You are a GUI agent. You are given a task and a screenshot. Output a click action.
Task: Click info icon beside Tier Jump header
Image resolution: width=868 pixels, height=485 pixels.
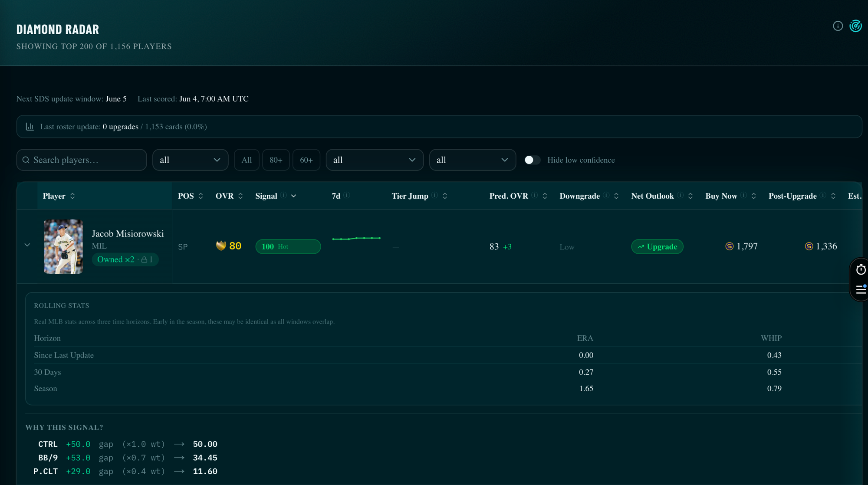(434, 195)
